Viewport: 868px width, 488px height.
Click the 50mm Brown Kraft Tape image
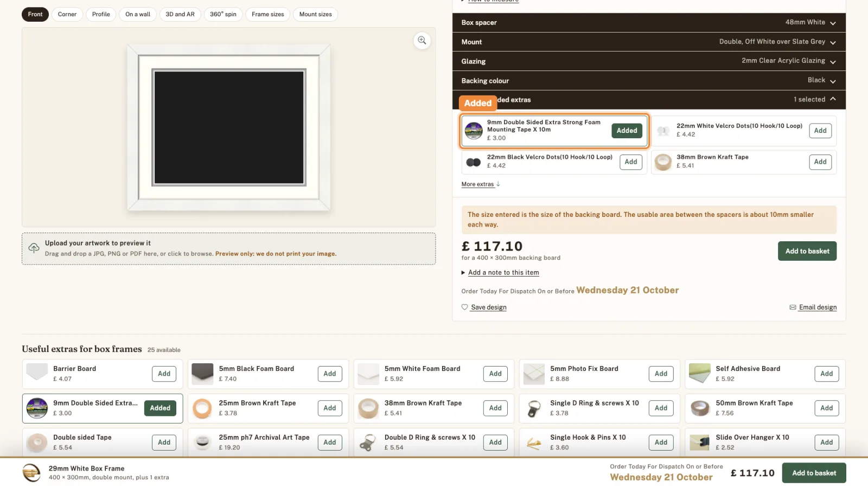[x=700, y=408]
